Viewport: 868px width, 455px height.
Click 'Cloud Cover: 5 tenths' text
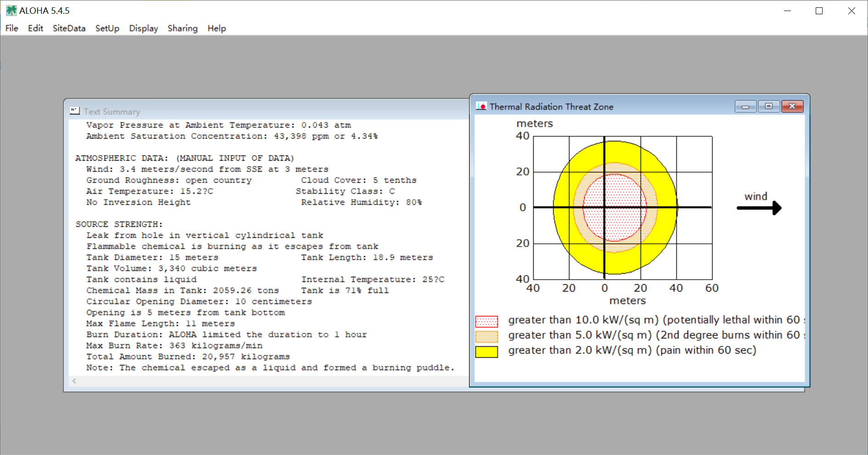pos(359,180)
